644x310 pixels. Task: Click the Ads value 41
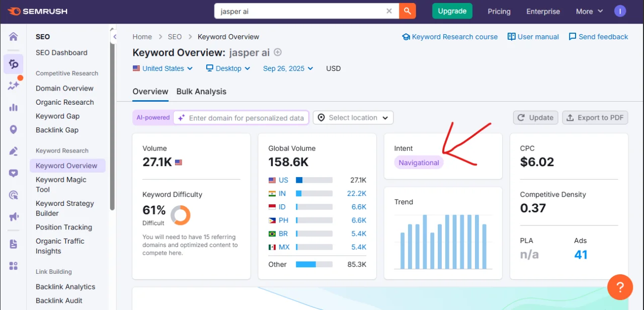pyautogui.click(x=581, y=255)
